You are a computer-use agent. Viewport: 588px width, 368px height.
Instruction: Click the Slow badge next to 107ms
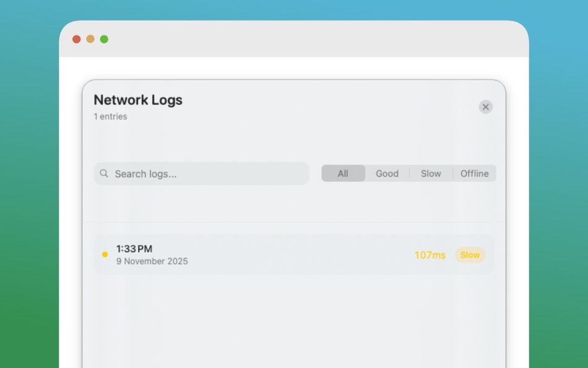tap(470, 255)
